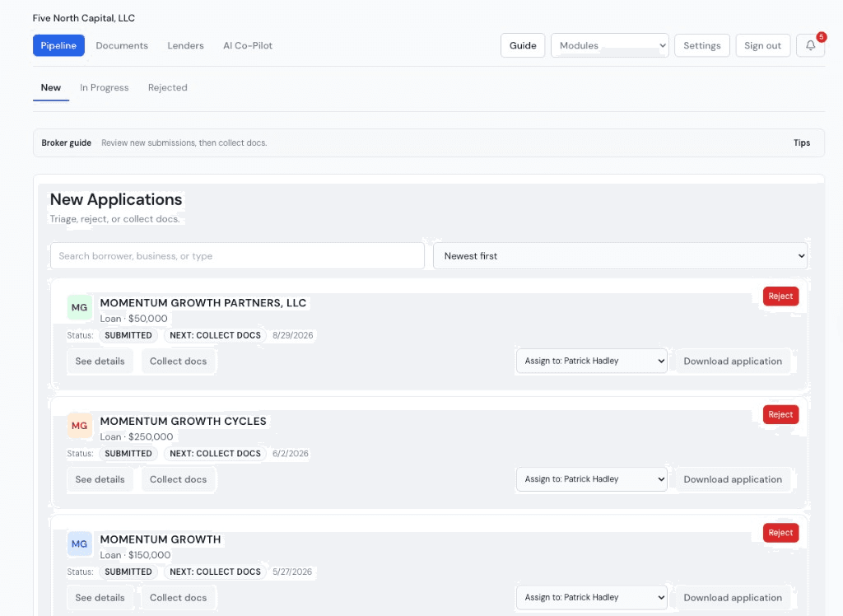Viewport: 843px width, 616px height.
Task: Click the Loan · $250,000 amount text
Action: (137, 436)
